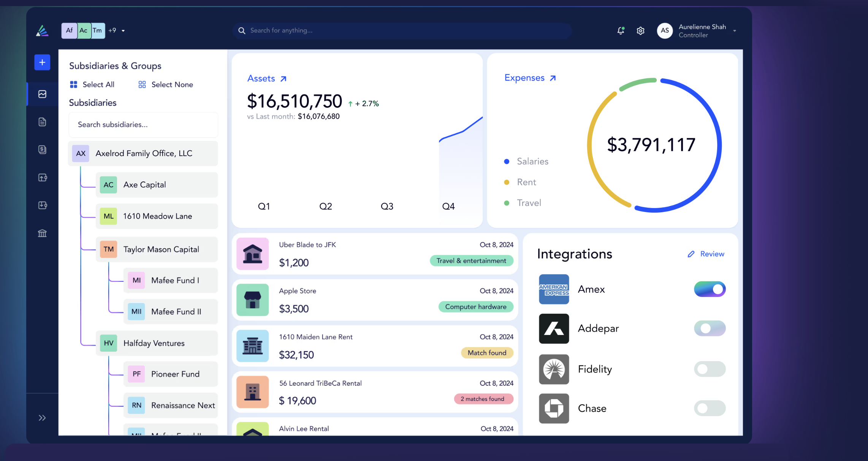The height and width of the screenshot is (461, 868).
Task: Expand the +9 entities dropdown
Action: tap(123, 31)
